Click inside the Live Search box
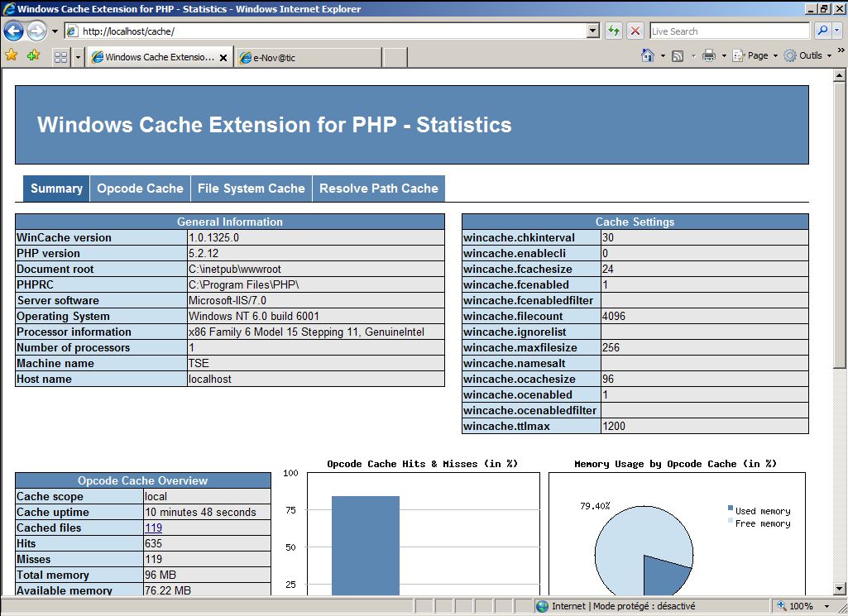The width and height of the screenshot is (848, 616). pos(730,31)
